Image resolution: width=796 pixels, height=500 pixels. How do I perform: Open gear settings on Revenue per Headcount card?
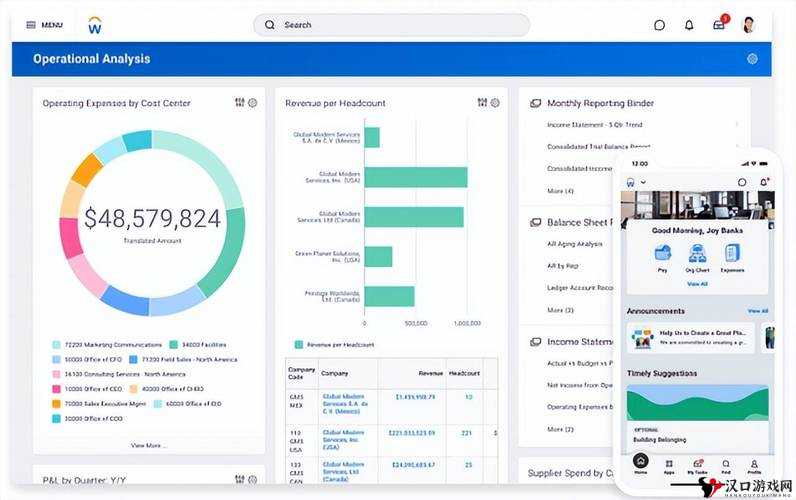[x=495, y=103]
